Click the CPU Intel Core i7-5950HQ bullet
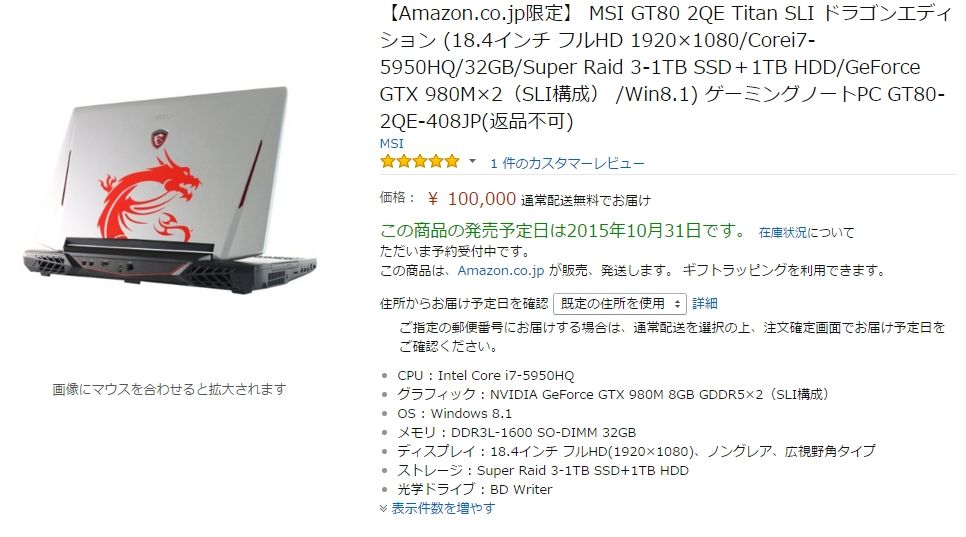 point(485,376)
